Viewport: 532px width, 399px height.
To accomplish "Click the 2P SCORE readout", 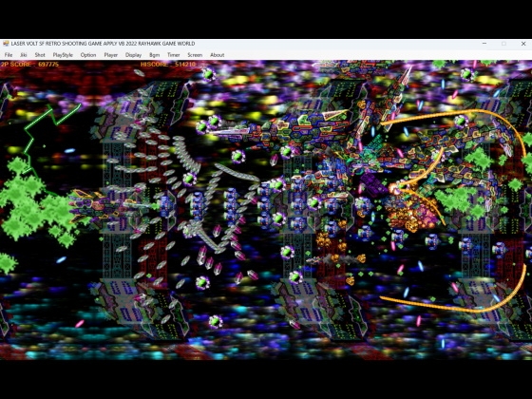I will [29, 65].
